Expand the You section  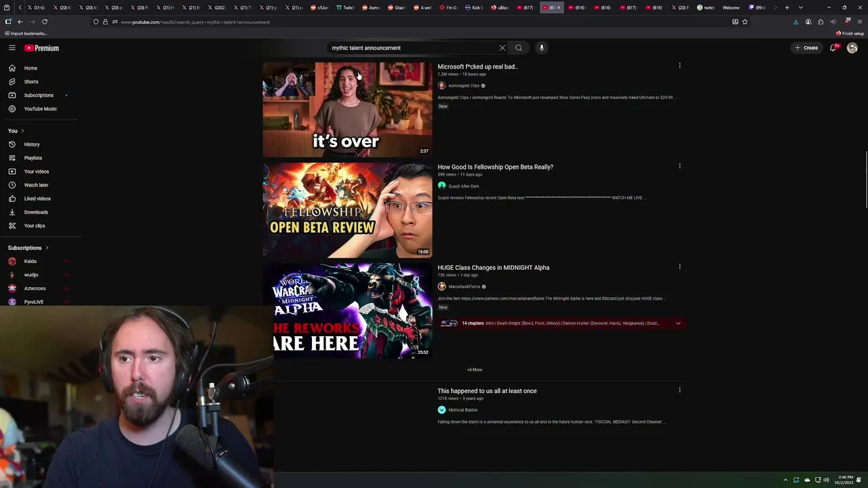pos(16,131)
